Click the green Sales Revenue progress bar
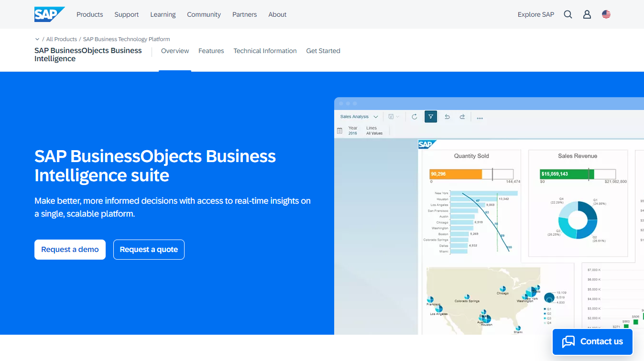644x361 pixels. click(567, 174)
